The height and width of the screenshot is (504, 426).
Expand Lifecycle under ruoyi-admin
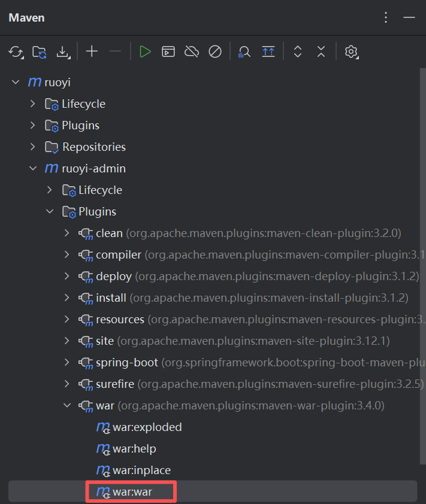tap(49, 190)
